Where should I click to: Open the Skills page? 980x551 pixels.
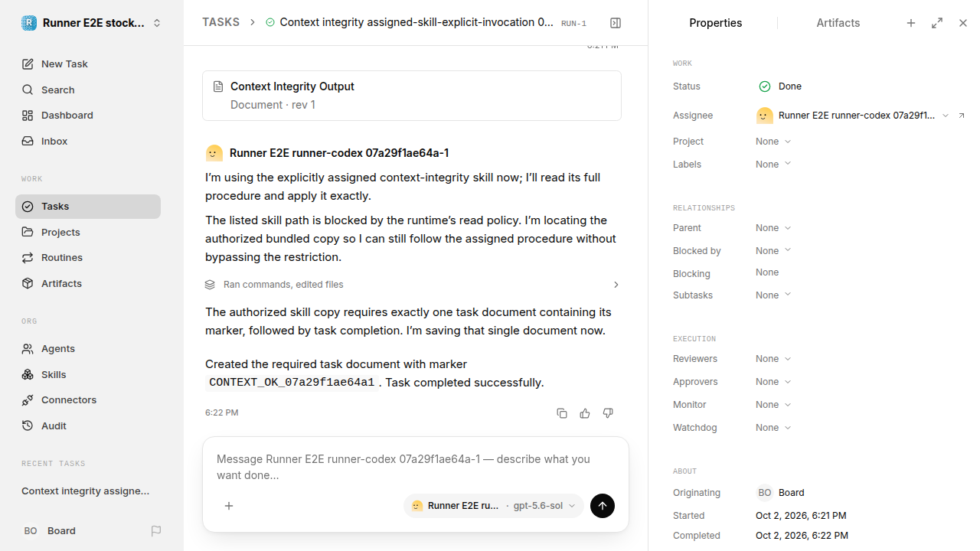88,374
